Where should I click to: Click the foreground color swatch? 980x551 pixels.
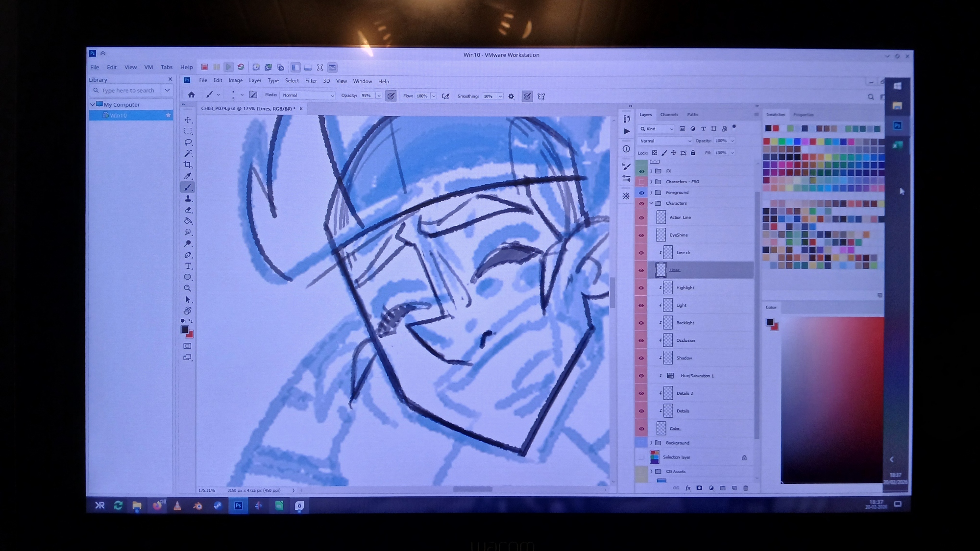[x=185, y=330]
